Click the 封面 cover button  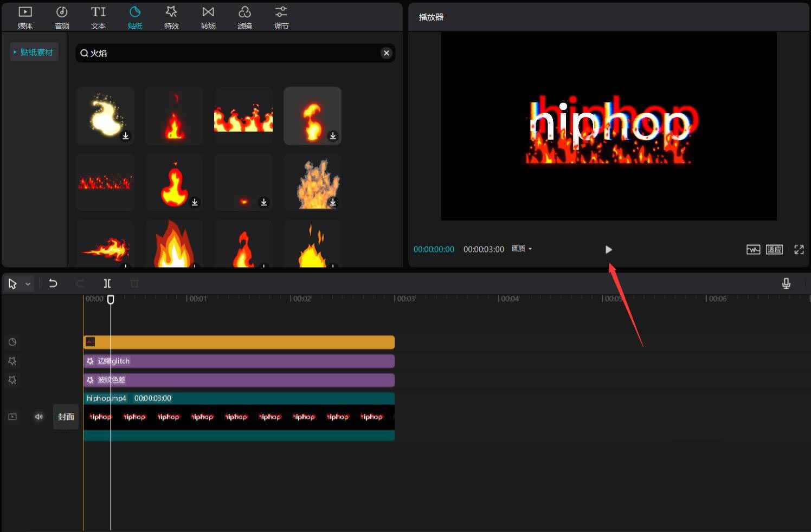coord(66,417)
